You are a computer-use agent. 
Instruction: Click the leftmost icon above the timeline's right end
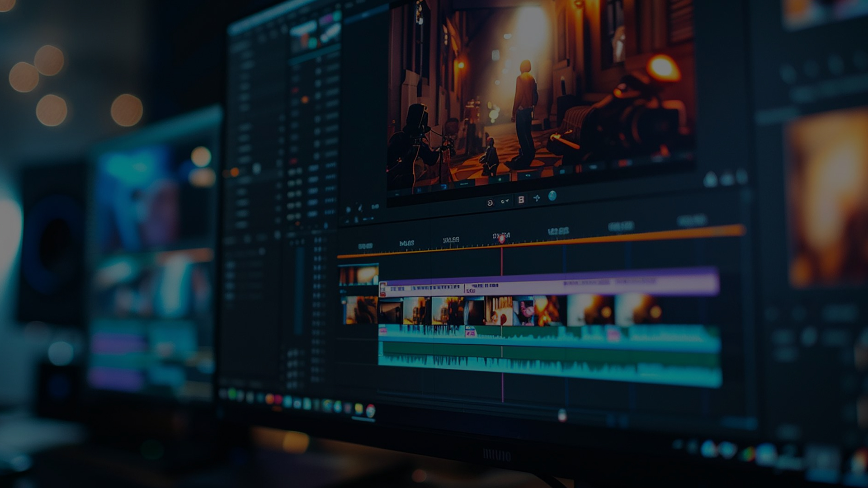point(711,180)
